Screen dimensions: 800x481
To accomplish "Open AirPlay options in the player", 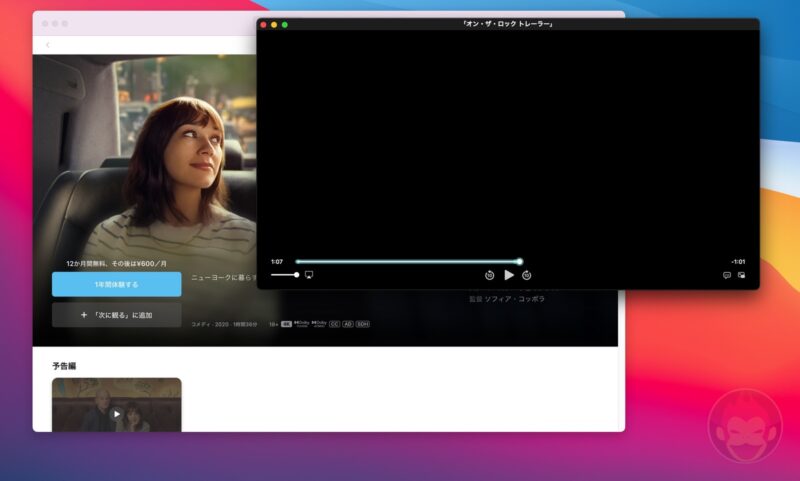I will 309,275.
